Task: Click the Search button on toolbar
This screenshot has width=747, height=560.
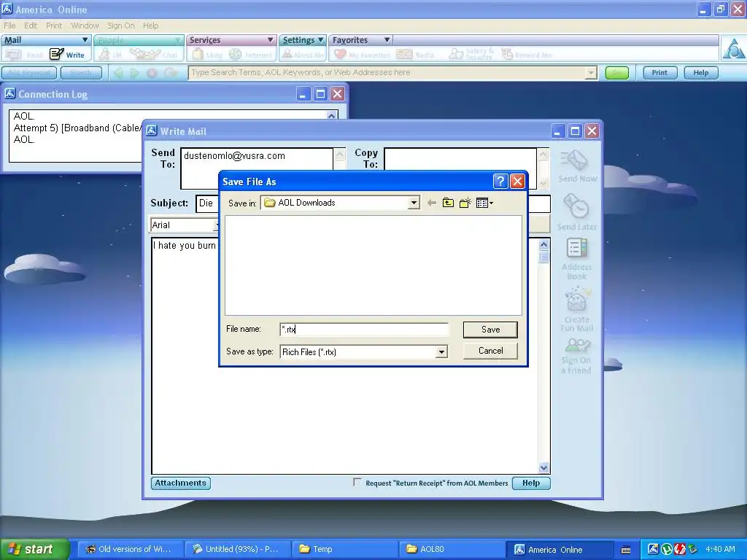Action: click(81, 73)
